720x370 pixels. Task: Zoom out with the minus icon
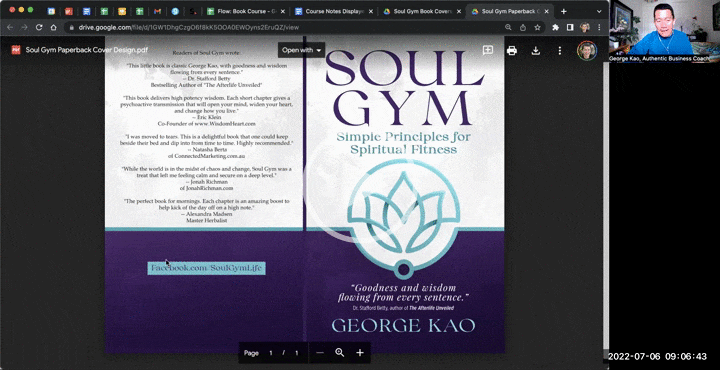(320, 353)
